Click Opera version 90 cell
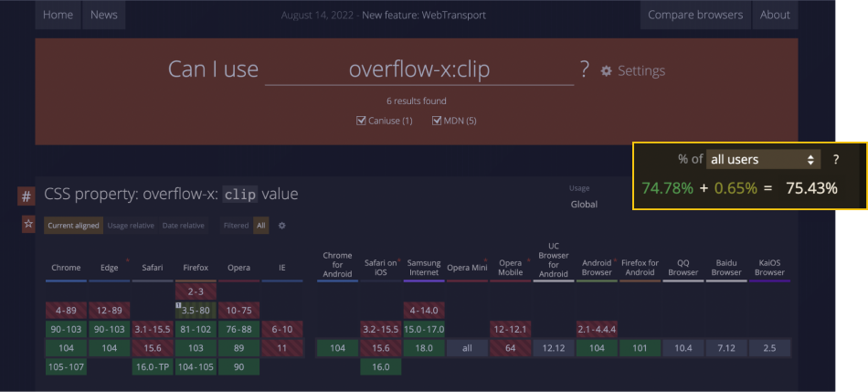868x392 pixels. tap(239, 367)
